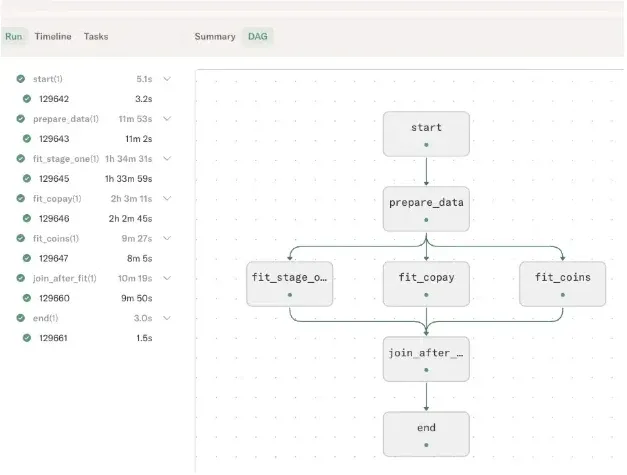Click the 1h 34m 31s duration
Image resolution: width=627 pixels, height=475 pixels.
(x=128, y=159)
